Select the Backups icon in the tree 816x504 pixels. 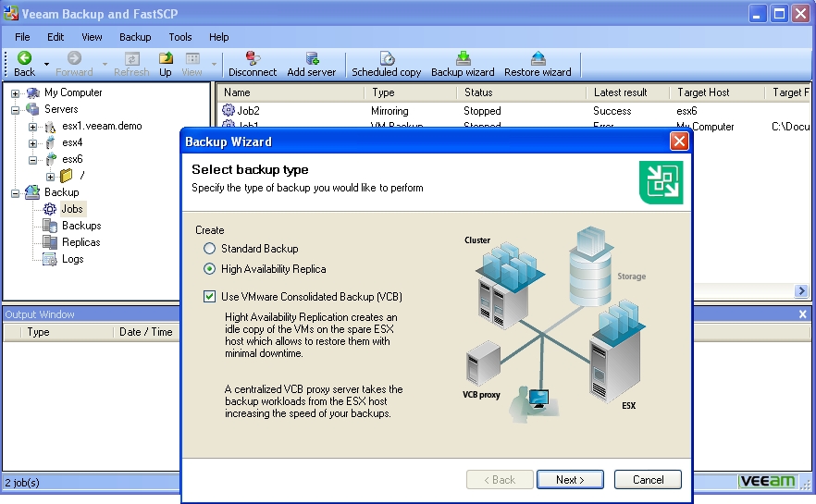[50, 226]
